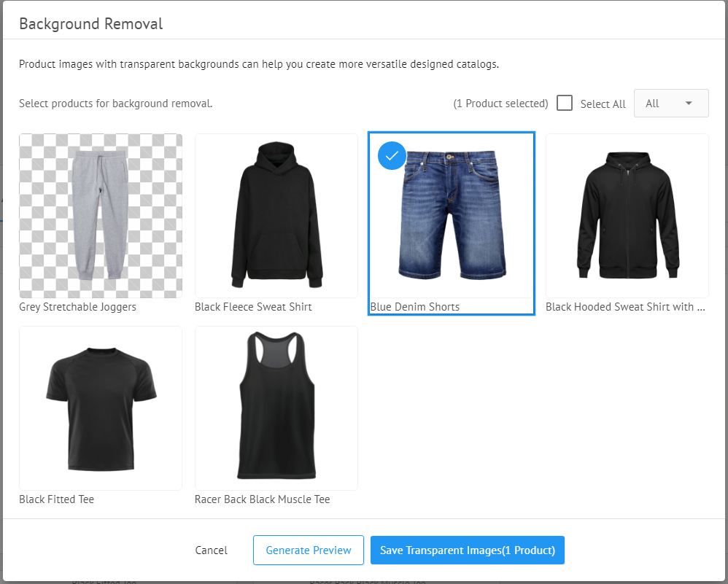Click the Black Fitted Tee caption

[56, 499]
